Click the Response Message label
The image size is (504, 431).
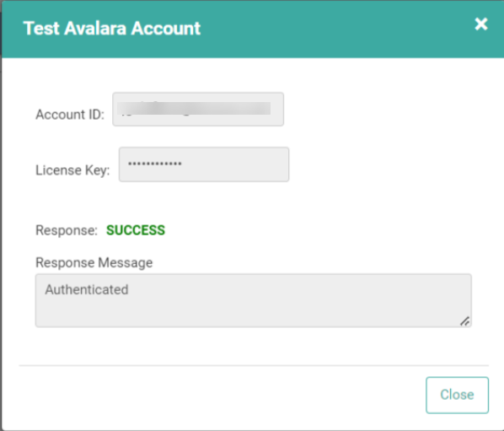[94, 263]
